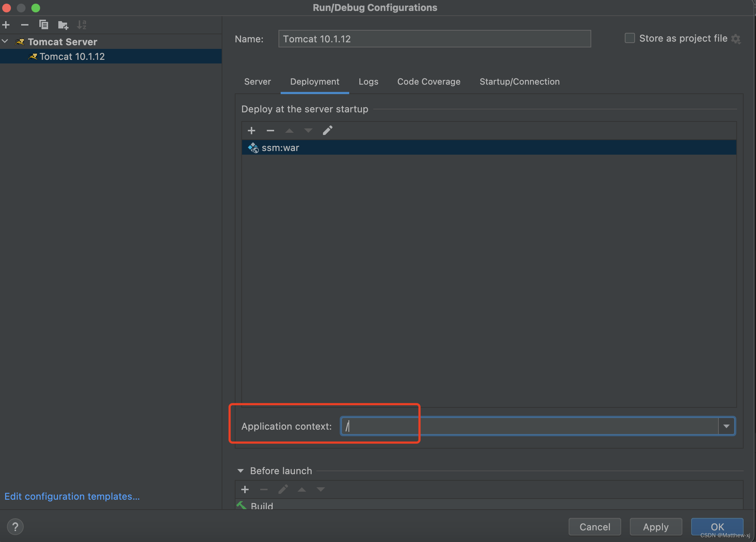Open the Application context dropdown arrow
The width and height of the screenshot is (756, 542).
pos(726,426)
